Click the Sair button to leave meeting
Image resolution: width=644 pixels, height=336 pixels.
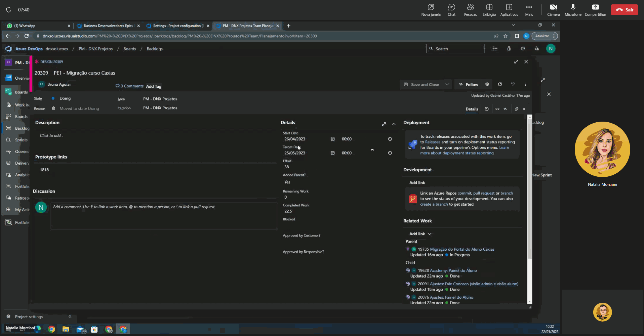coord(624,10)
